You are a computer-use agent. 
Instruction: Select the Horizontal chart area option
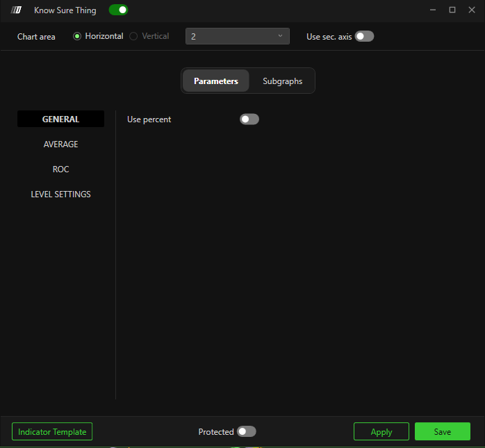pos(77,36)
